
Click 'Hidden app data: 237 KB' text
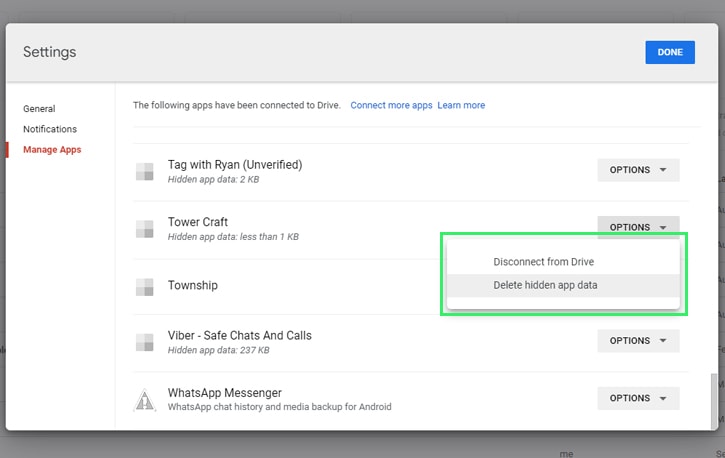[218, 350]
